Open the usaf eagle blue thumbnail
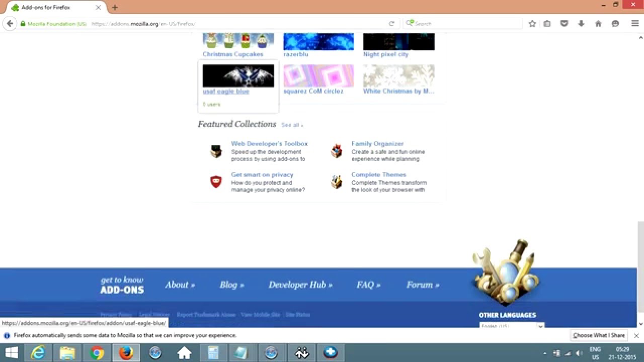This screenshot has height=362, width=644. [238, 76]
